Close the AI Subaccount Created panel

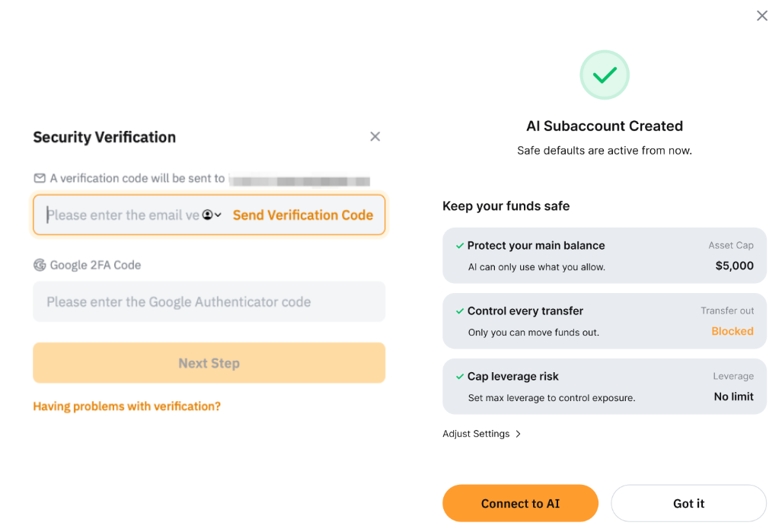pyautogui.click(x=761, y=16)
